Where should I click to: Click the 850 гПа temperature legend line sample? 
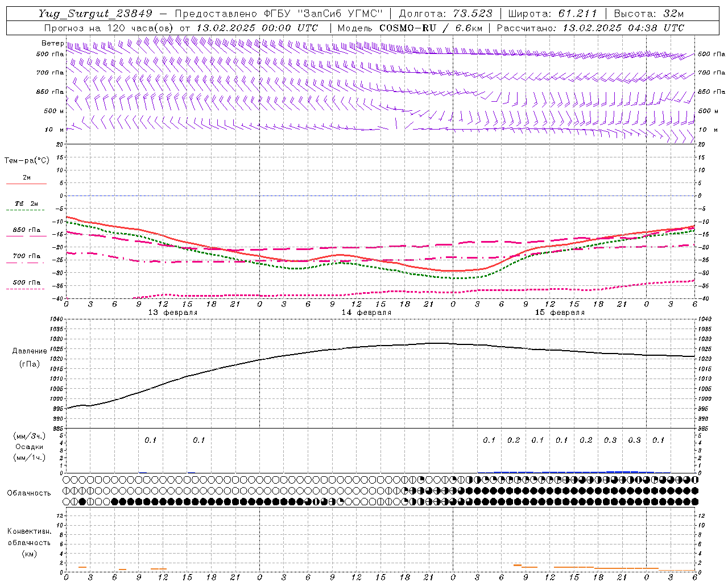pyautogui.click(x=25, y=236)
